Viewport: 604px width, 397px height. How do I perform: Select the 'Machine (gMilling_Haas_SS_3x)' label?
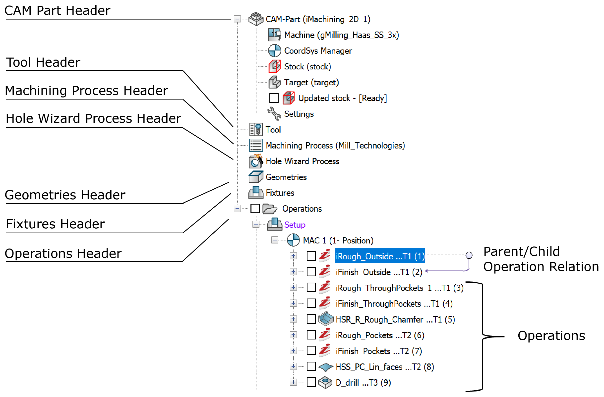click(342, 35)
